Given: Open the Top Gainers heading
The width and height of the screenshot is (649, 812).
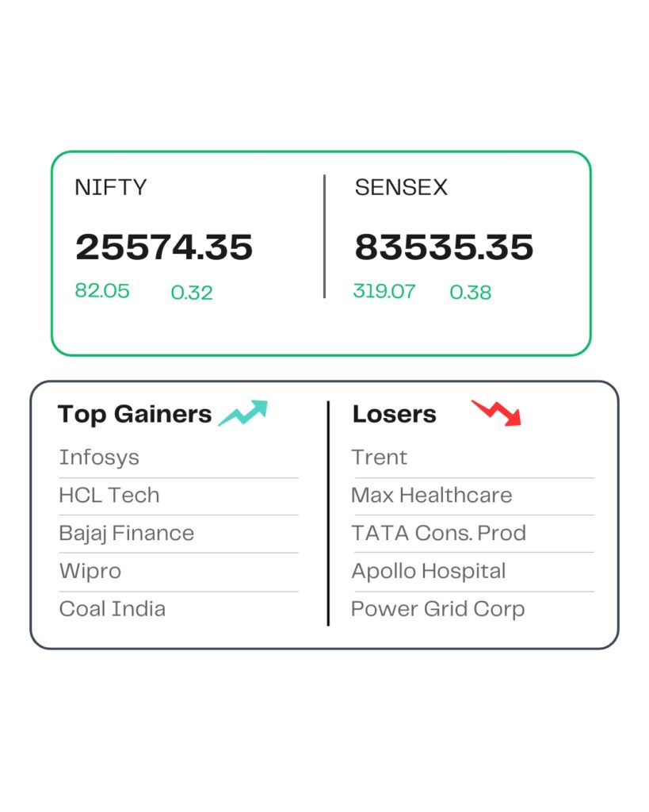Looking at the screenshot, I should [135, 414].
